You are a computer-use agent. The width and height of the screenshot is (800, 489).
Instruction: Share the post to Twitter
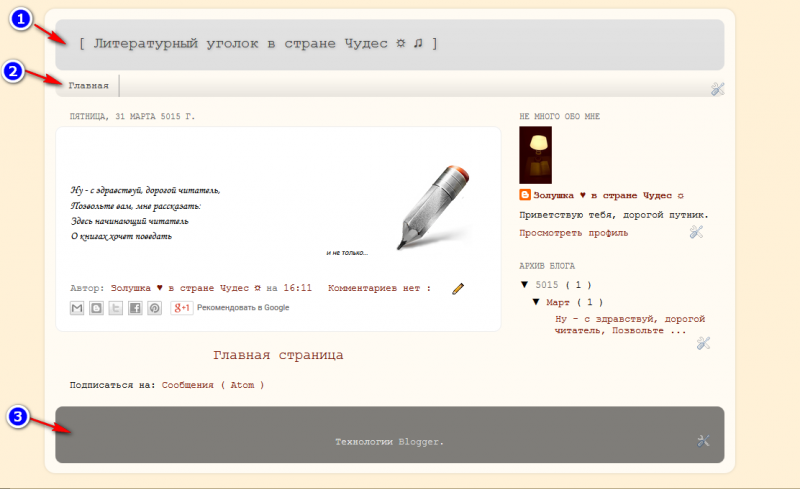pyautogui.click(x=116, y=308)
